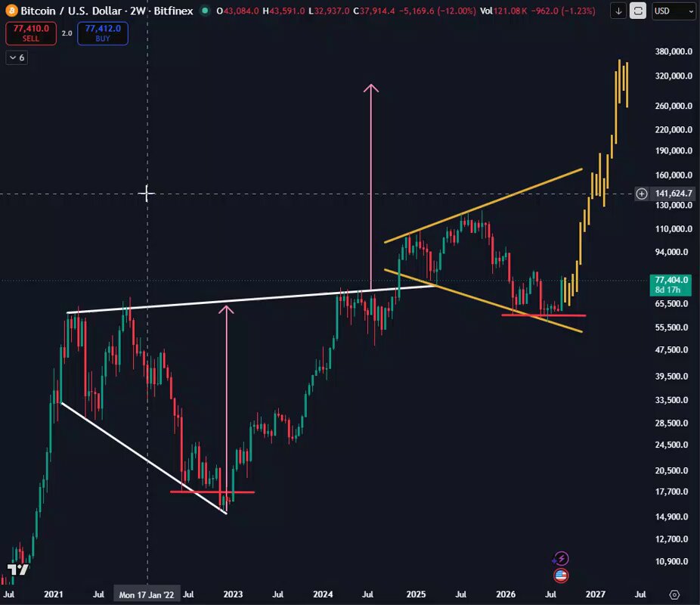Click the volume reading Vol 121.08K

click(x=504, y=11)
